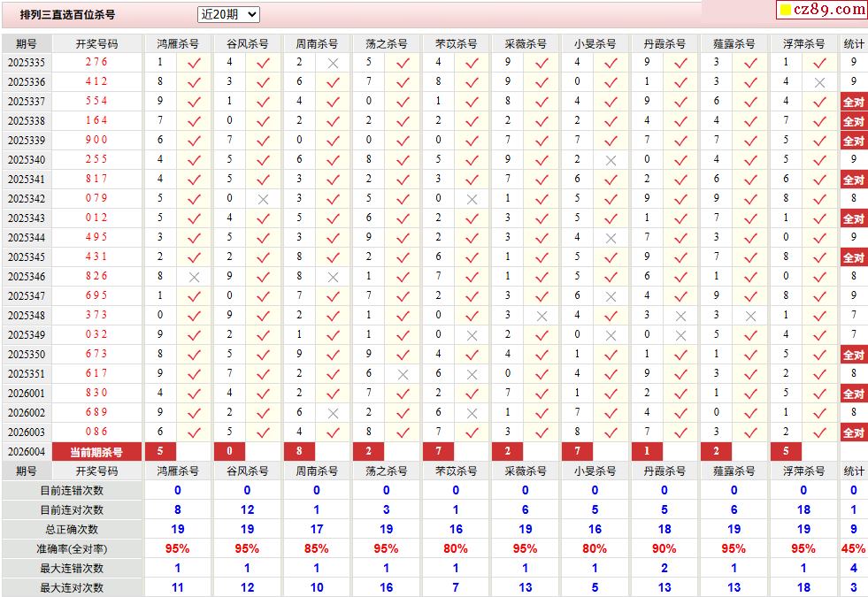Click the 期号 header in the top header row
Screen dimensions: 868x597
[26, 43]
